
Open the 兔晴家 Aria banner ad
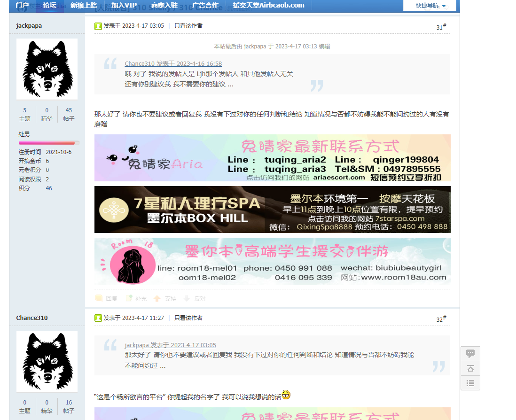[x=273, y=158]
